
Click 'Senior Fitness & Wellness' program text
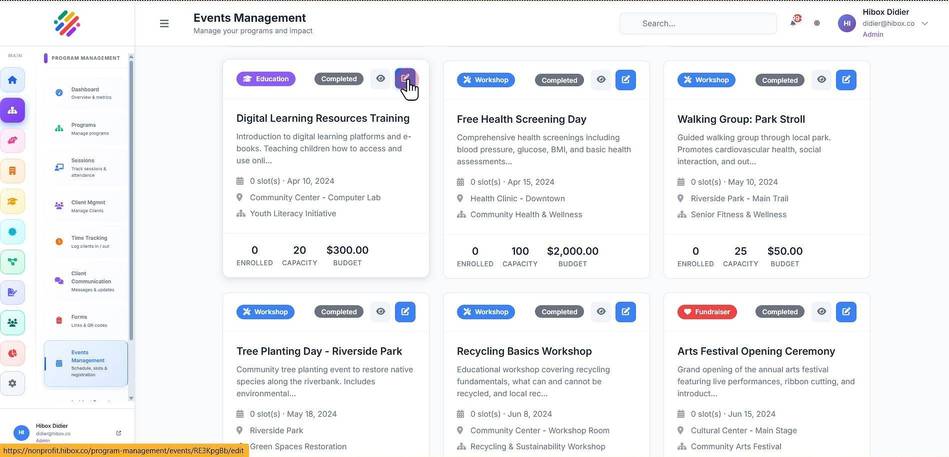click(x=738, y=214)
